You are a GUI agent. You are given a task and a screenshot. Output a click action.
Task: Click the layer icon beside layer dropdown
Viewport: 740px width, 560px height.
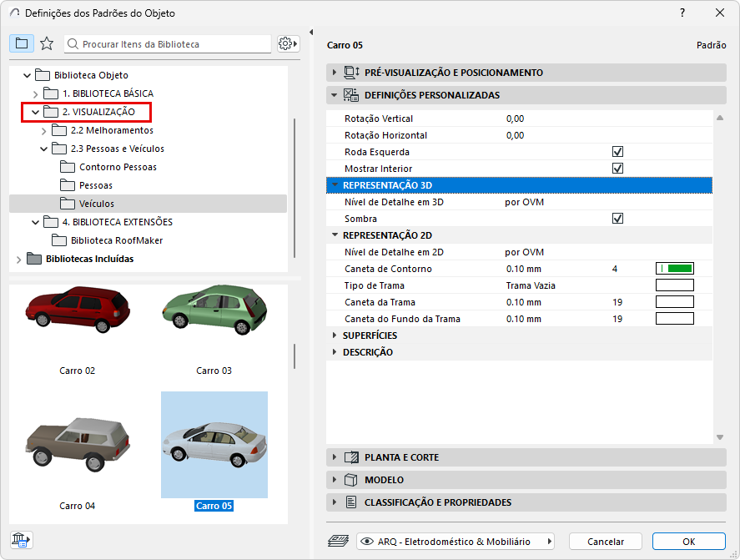click(x=337, y=541)
